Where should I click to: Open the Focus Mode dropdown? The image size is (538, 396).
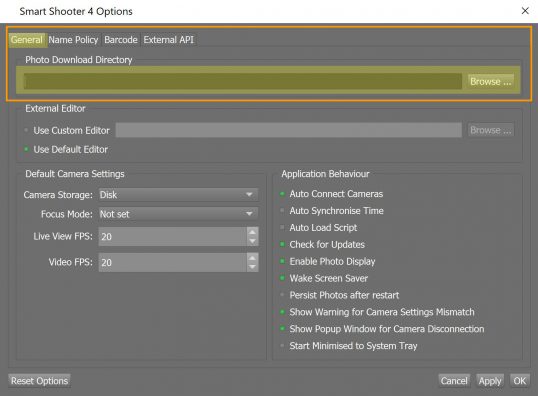click(x=178, y=214)
